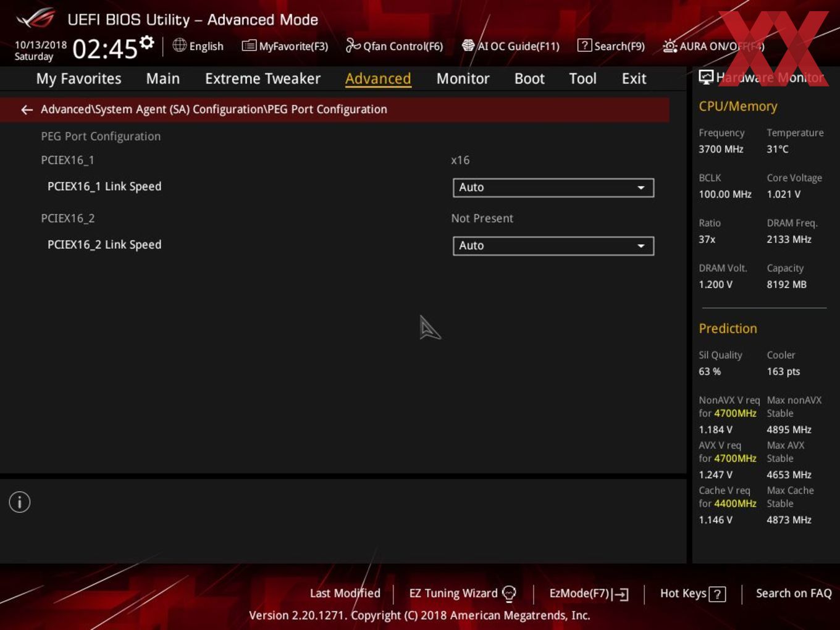The height and width of the screenshot is (630, 840).
Task: Open the Exit tab
Action: (634, 79)
